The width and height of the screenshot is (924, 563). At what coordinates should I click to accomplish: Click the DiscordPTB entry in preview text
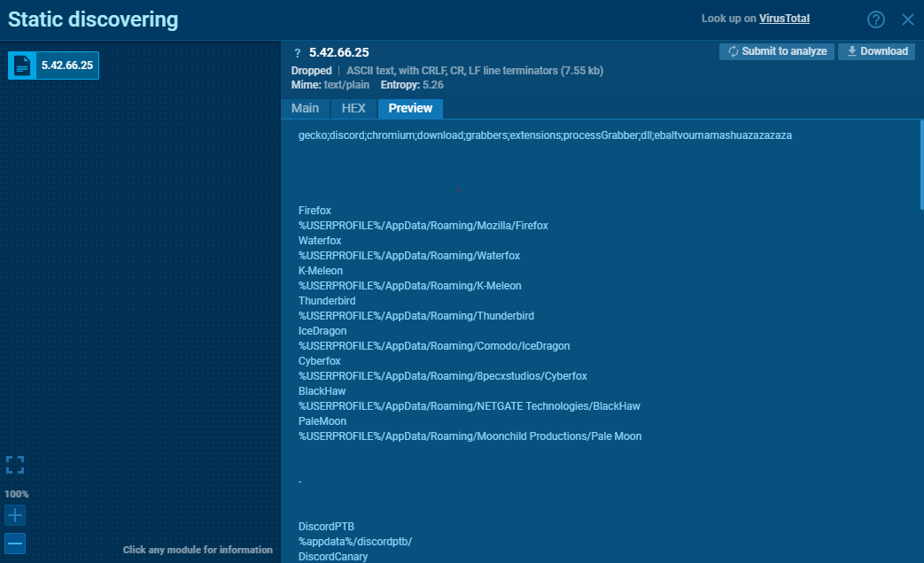326,527
